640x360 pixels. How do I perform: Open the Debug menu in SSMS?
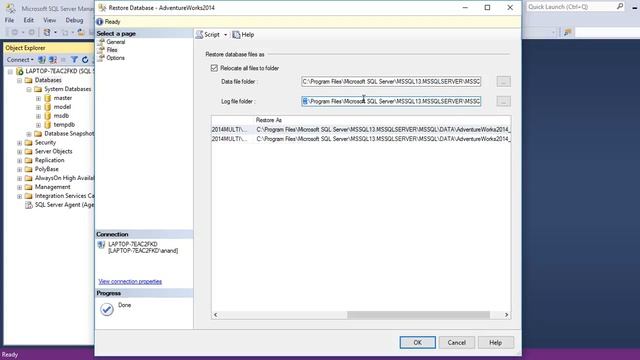tap(74, 20)
